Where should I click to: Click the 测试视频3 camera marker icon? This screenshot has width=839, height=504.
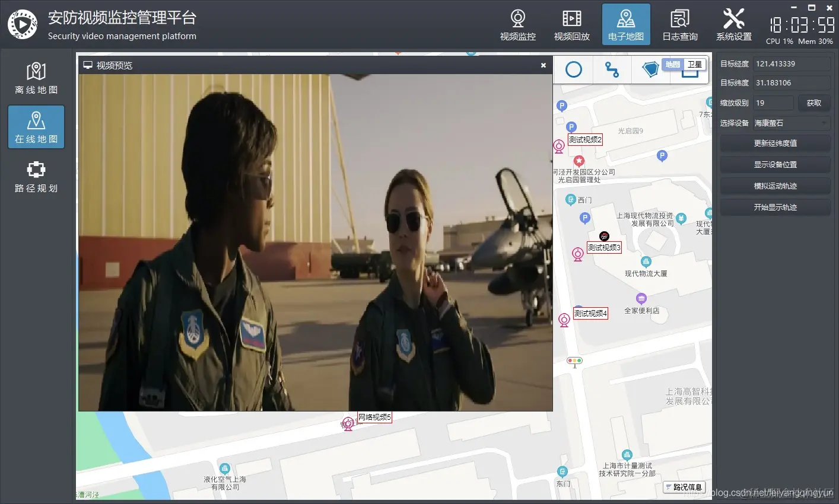(577, 254)
